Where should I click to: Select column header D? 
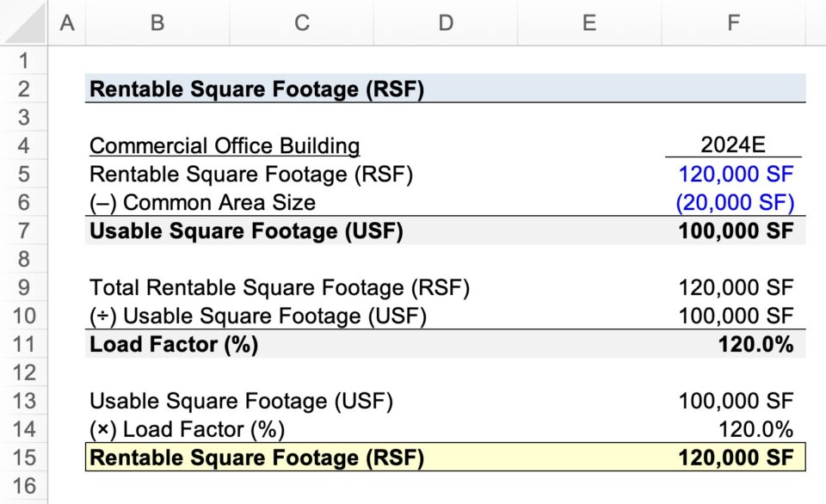(446, 23)
